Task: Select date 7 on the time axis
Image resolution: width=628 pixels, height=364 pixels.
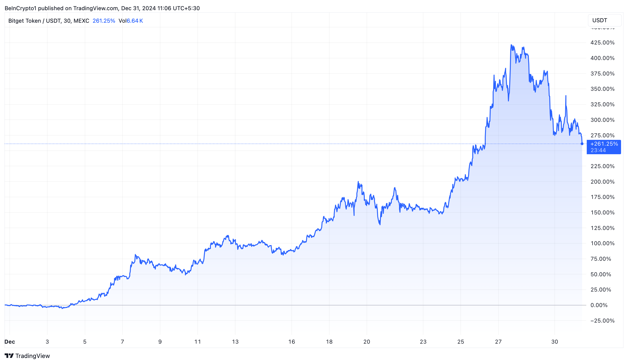Action: click(122, 342)
